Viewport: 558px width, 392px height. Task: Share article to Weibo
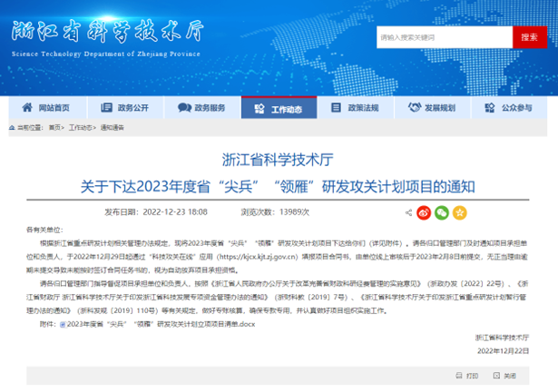(424, 212)
